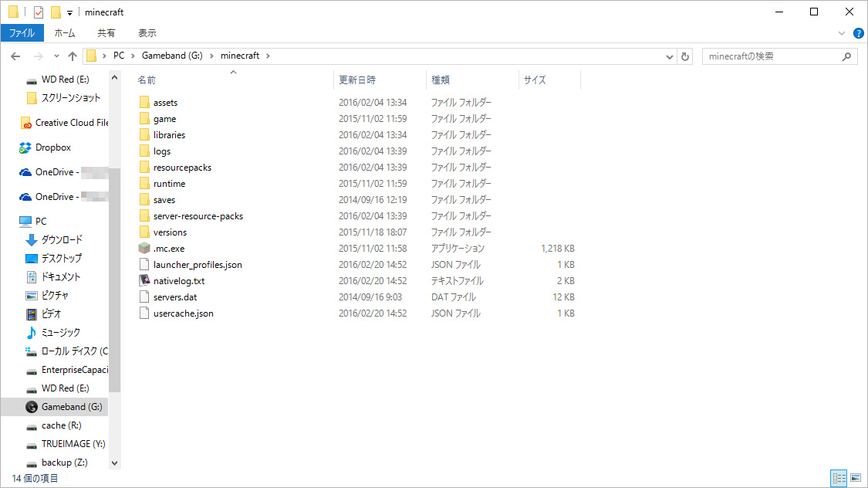Switch to the 表示 ribbon tab
Viewport: 868px width, 488px height.
[x=147, y=33]
